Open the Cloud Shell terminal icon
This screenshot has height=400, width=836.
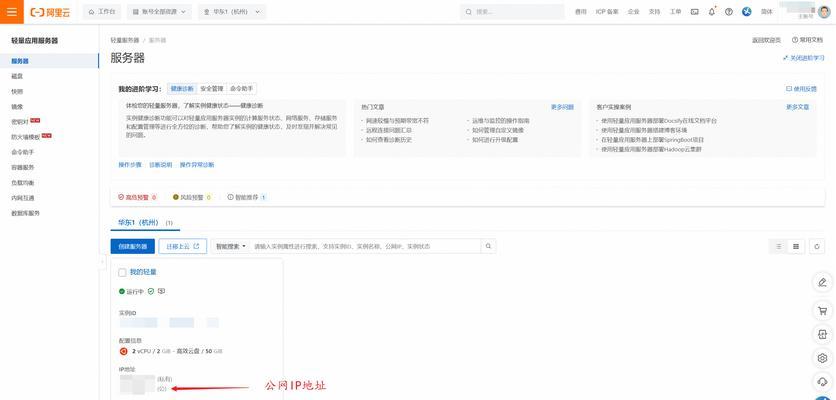(694, 12)
